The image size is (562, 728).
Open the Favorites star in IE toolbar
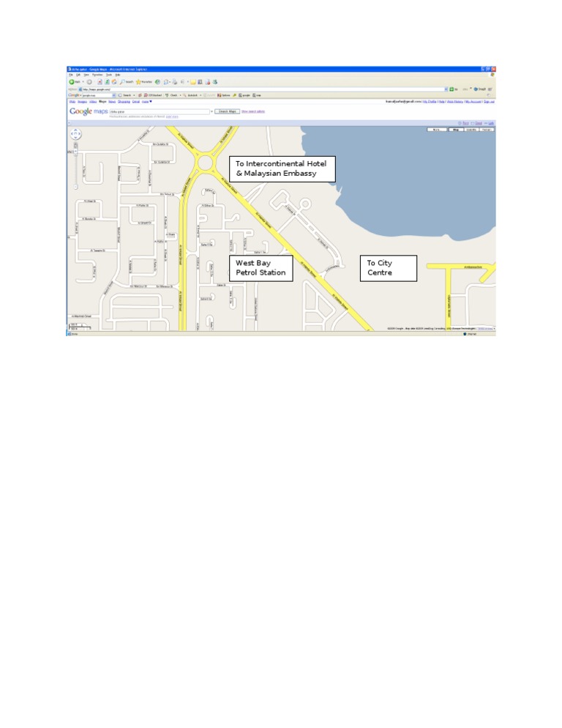tap(144, 82)
